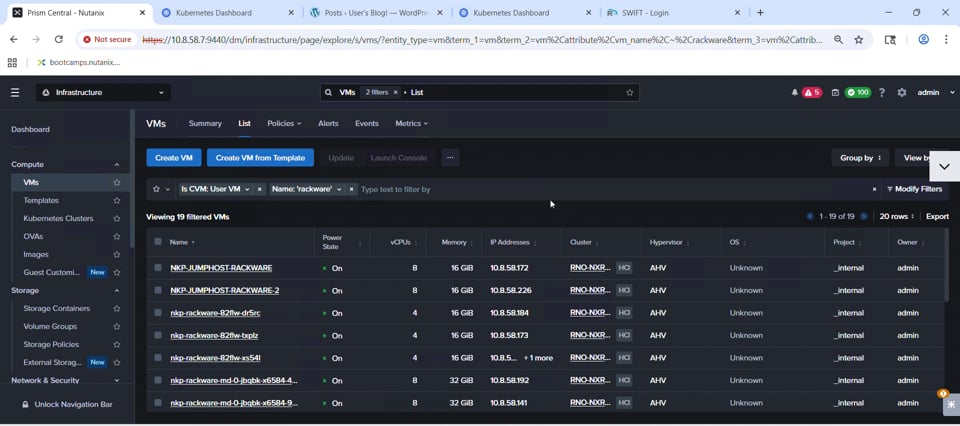
Task: Expand the Network & Security section
Action: coord(116,380)
